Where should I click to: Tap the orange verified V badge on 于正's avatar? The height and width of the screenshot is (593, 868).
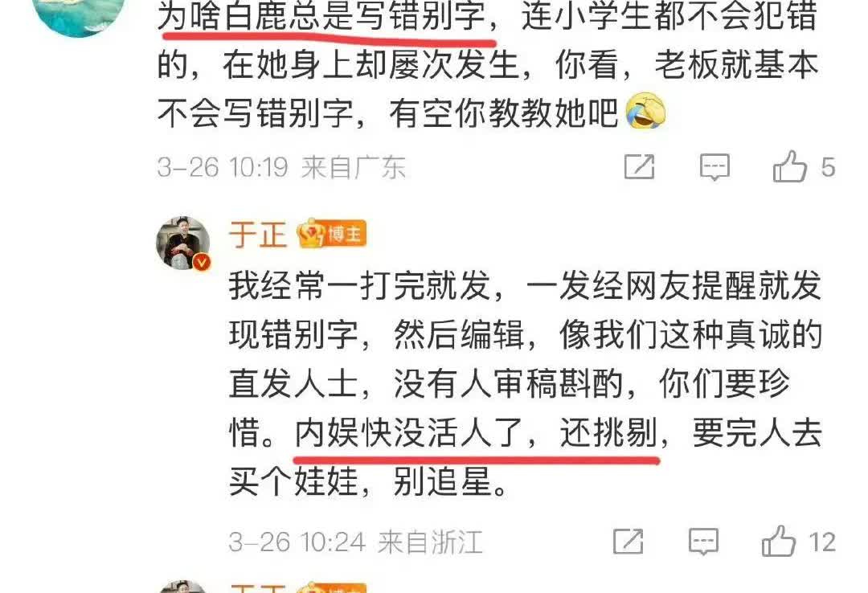(x=202, y=262)
